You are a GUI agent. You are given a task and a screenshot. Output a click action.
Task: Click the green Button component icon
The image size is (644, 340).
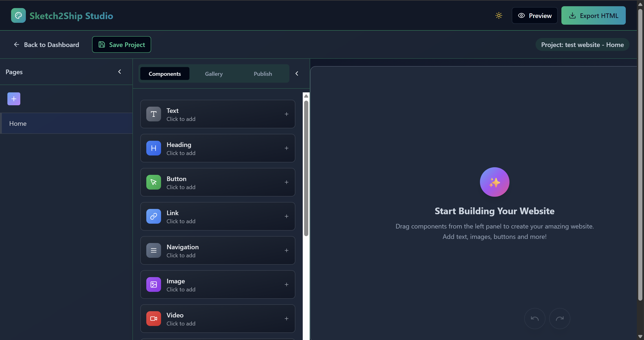(x=153, y=182)
